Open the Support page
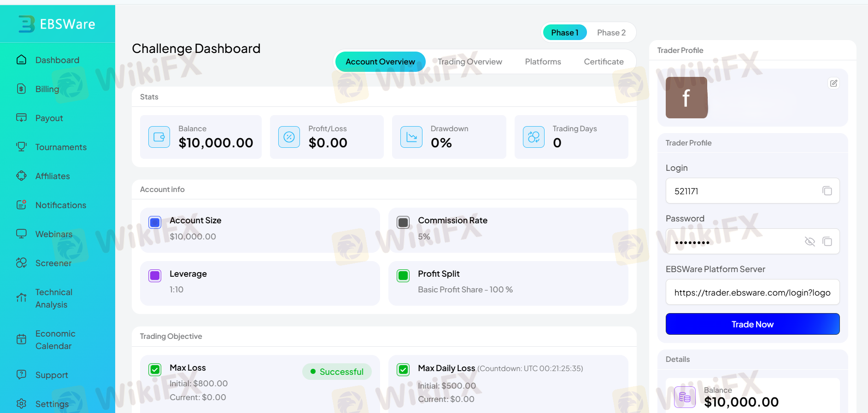This screenshot has height=413, width=868. coord(52,375)
